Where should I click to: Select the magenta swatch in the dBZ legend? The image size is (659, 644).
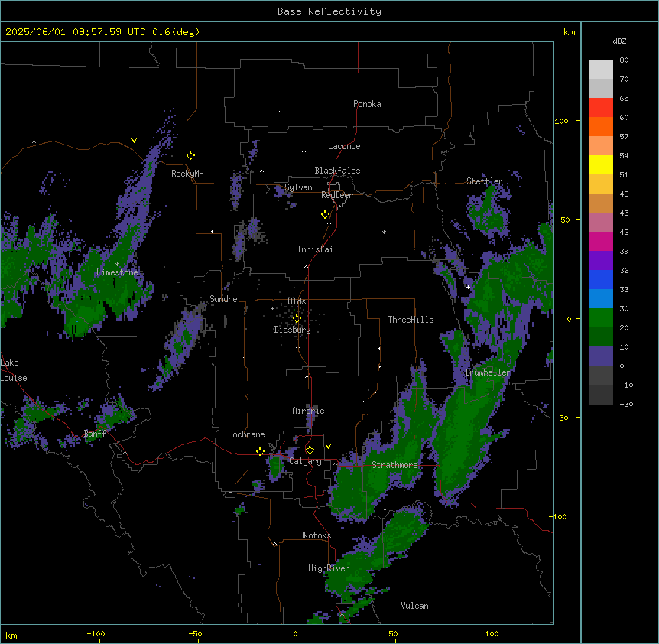(x=601, y=241)
